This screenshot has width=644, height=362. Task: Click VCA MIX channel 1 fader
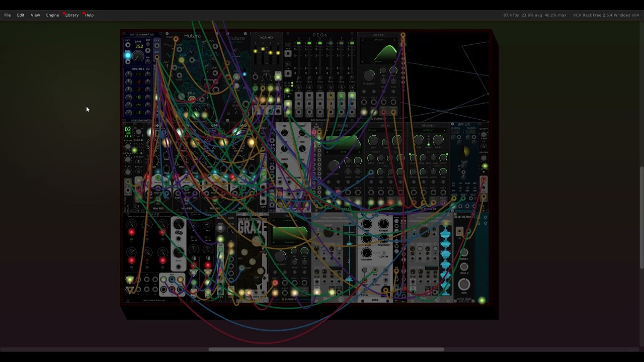click(x=255, y=51)
